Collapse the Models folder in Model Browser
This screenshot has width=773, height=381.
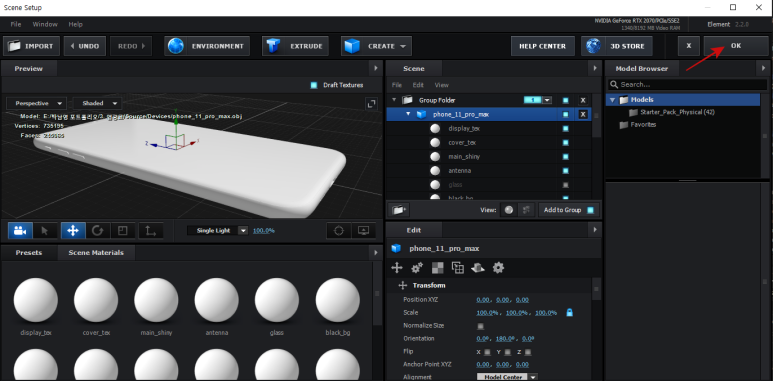pyautogui.click(x=612, y=100)
